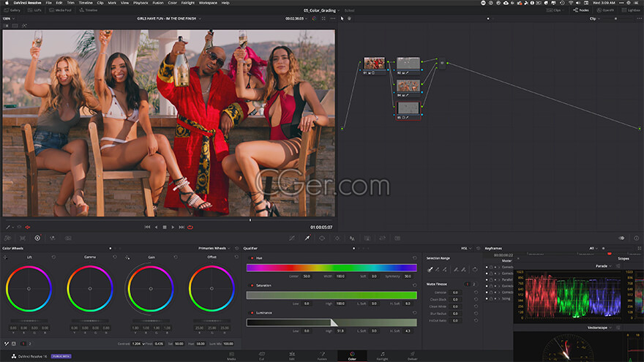Enter viewer full screen mode

click(323, 18)
